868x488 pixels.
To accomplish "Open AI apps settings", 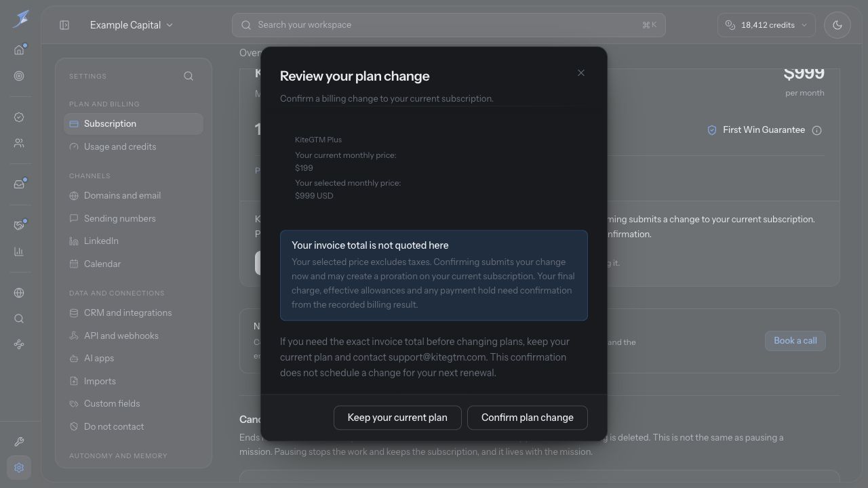I will pyautogui.click(x=134, y=358).
